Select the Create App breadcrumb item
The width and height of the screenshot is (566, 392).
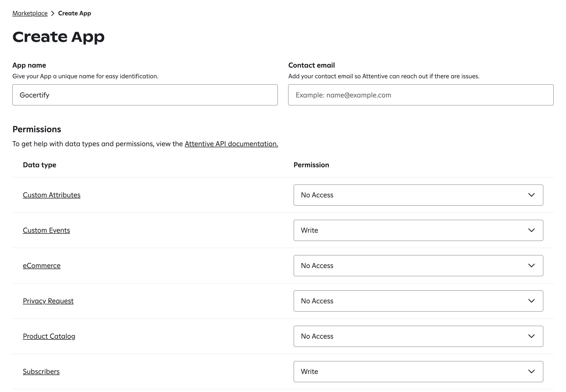[x=74, y=13]
